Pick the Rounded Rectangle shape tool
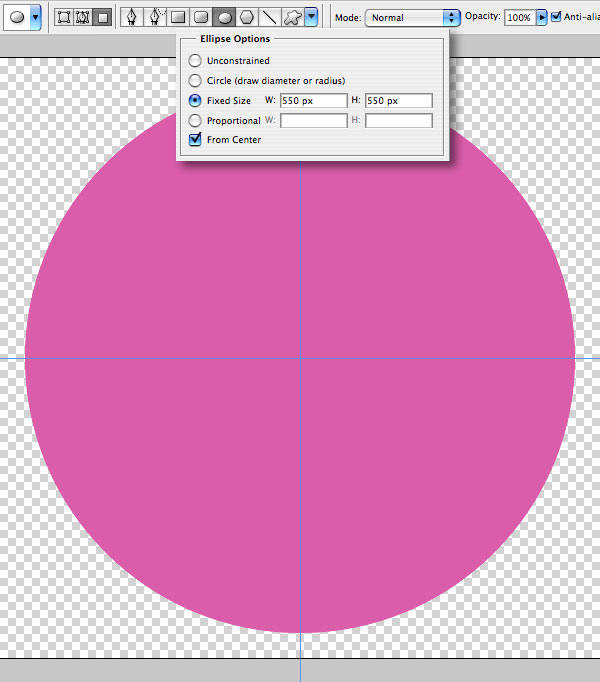 tap(201, 17)
